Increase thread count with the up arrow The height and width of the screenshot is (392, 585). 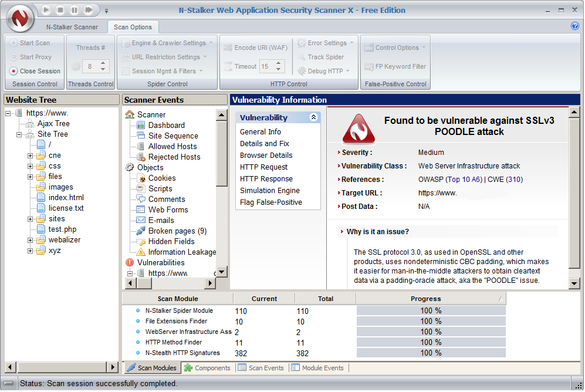(103, 63)
